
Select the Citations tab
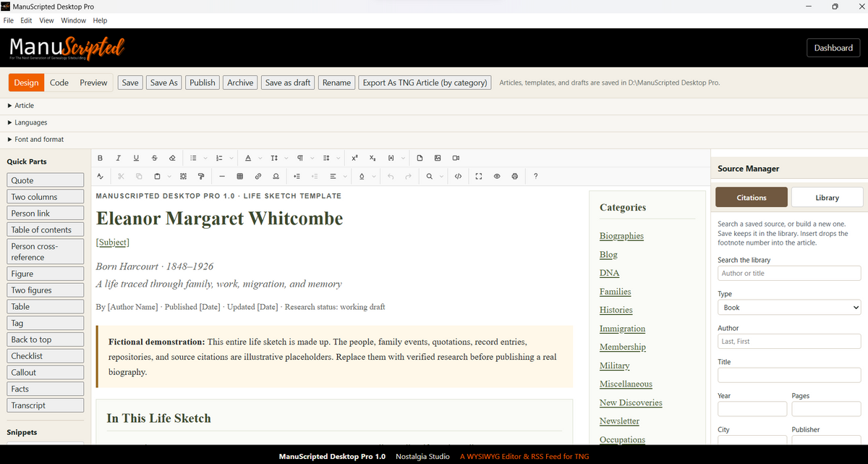752,198
